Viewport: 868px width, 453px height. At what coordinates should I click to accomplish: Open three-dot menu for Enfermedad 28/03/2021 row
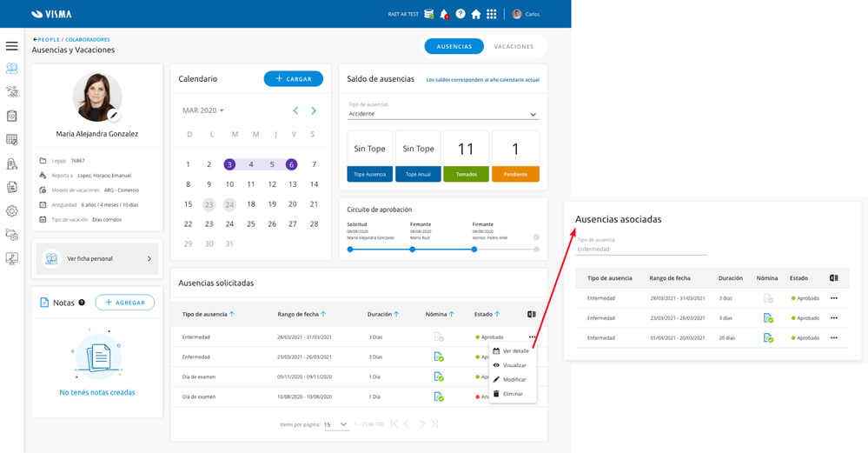532,336
